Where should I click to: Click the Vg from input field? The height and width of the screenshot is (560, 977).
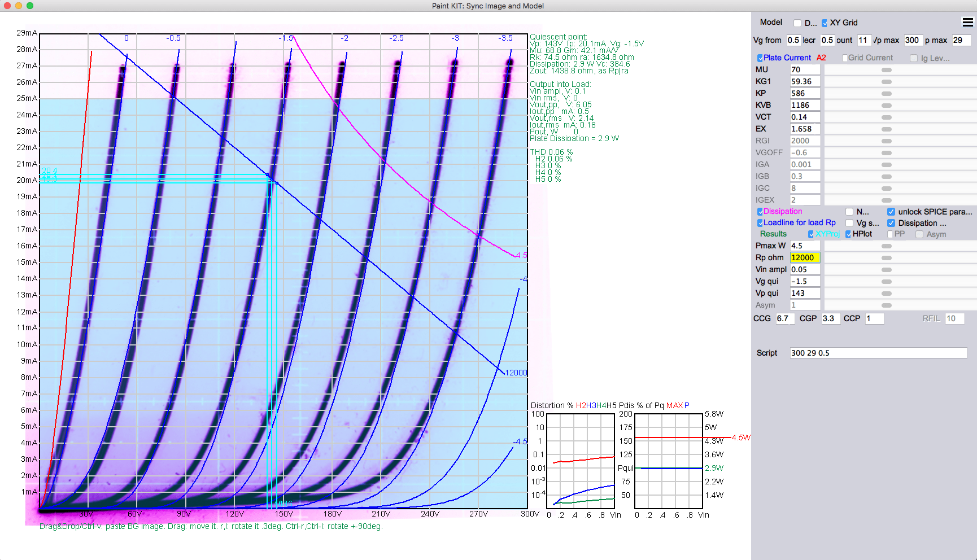[793, 40]
